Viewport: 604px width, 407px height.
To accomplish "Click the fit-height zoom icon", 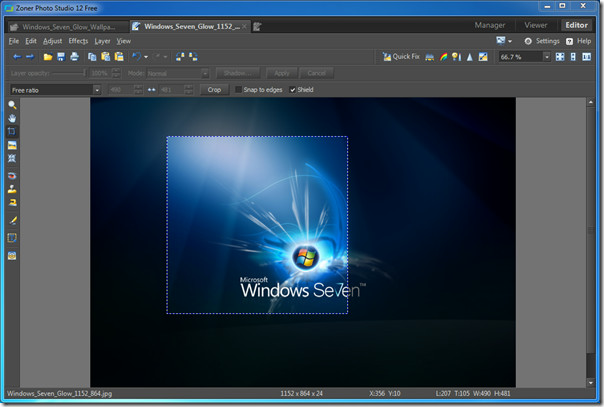I will click(573, 57).
